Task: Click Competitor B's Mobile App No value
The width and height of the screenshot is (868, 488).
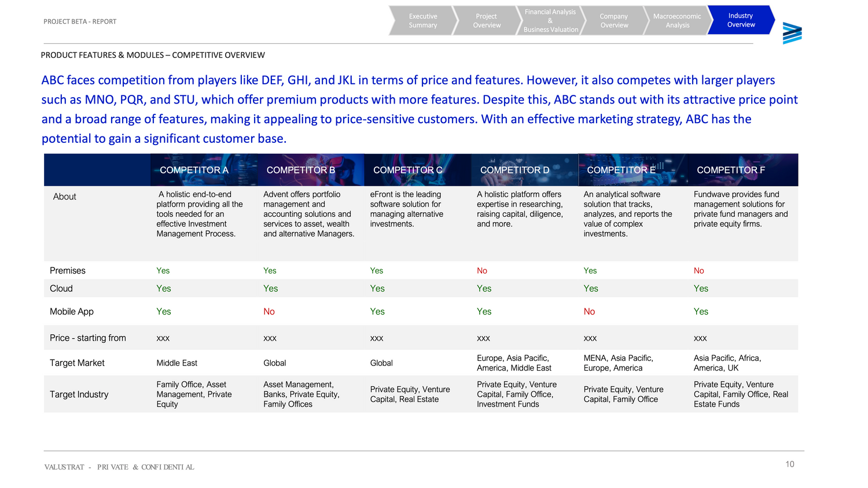Action: click(x=269, y=312)
